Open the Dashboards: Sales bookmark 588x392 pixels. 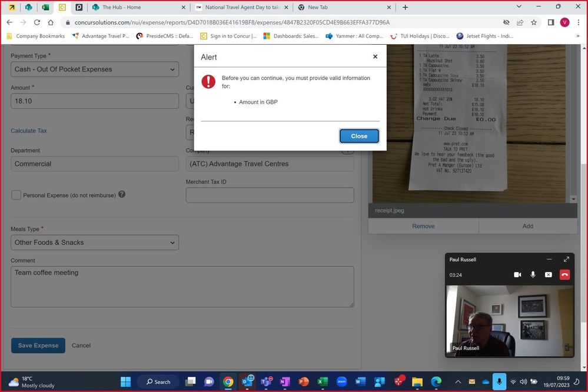point(291,36)
